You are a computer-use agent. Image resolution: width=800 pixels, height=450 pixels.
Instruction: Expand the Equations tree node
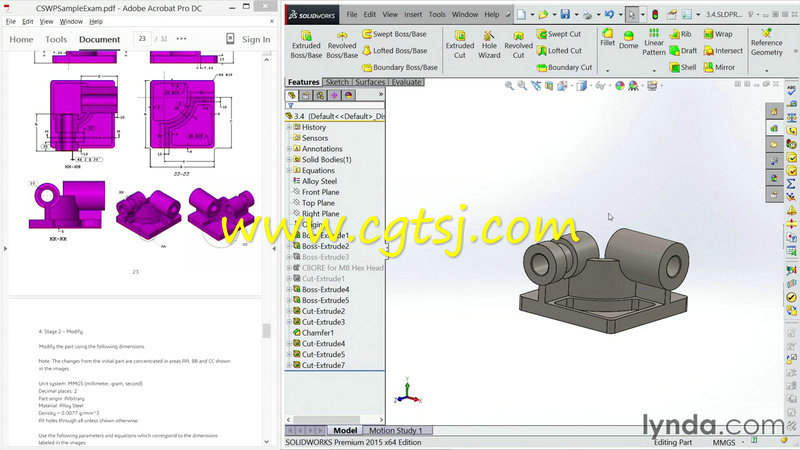pyautogui.click(x=289, y=170)
